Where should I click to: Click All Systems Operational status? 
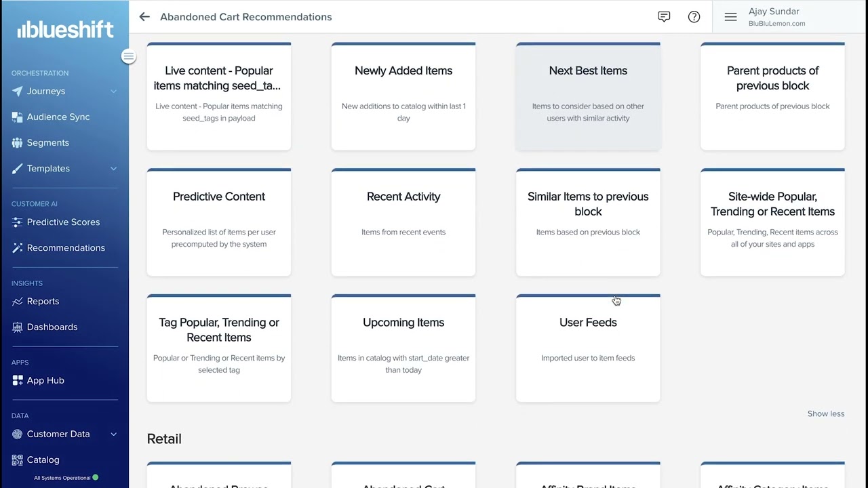pyautogui.click(x=66, y=478)
